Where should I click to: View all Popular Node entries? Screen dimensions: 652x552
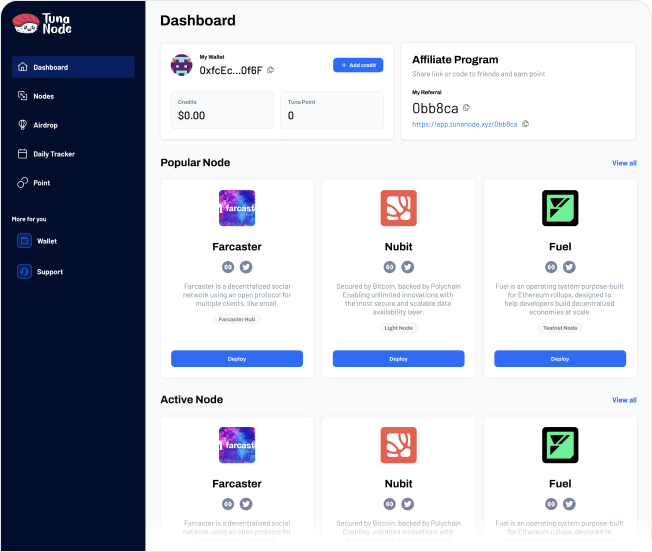[624, 163]
